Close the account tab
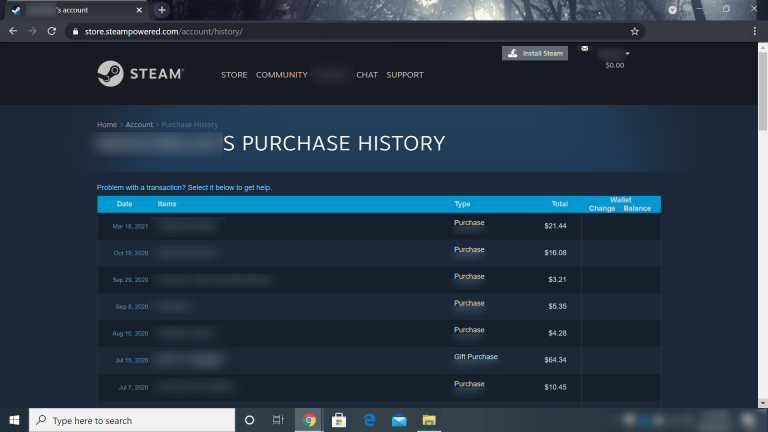Image resolution: width=768 pixels, height=432 pixels. pyautogui.click(x=139, y=10)
